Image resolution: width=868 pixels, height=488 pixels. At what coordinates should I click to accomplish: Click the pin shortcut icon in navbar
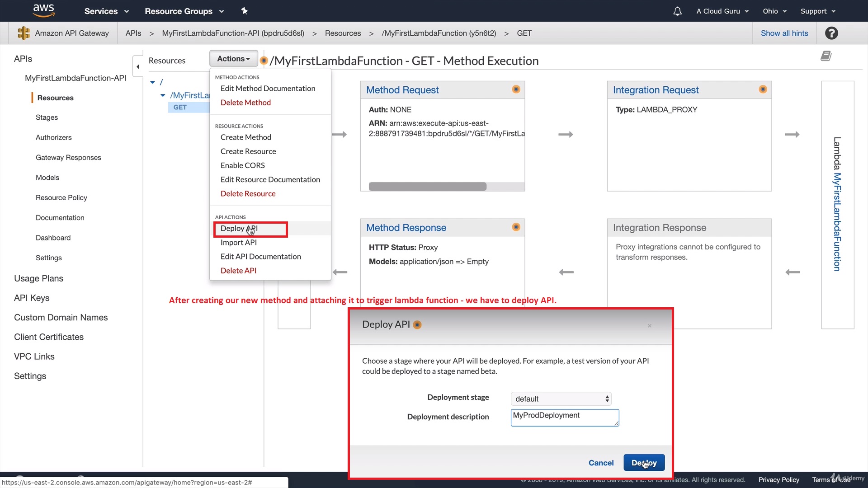(245, 11)
